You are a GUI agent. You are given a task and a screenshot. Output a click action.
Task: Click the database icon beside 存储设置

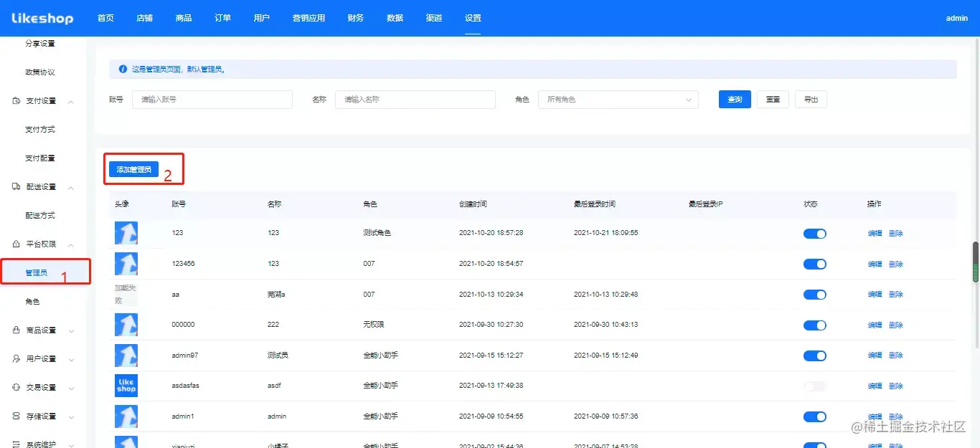tap(16, 416)
